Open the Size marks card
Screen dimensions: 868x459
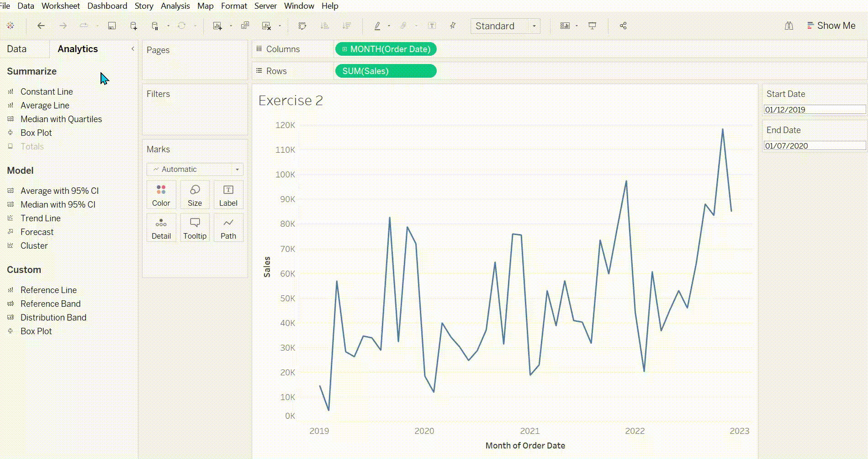point(195,195)
